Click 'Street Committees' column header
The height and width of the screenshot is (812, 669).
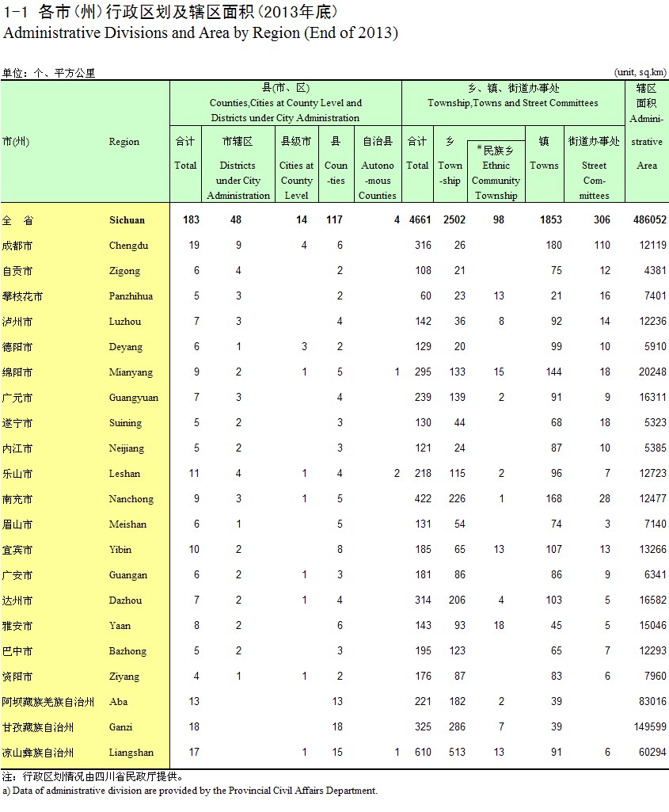click(x=594, y=180)
